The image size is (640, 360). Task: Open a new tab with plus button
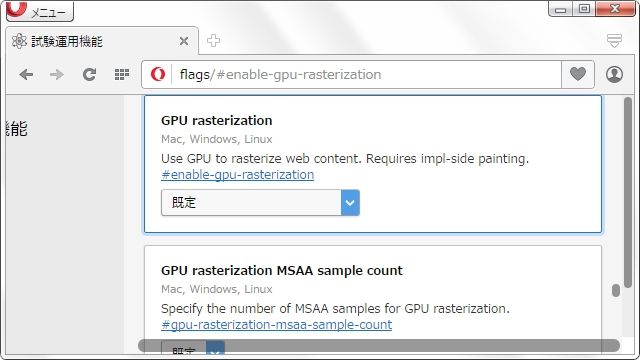213,40
